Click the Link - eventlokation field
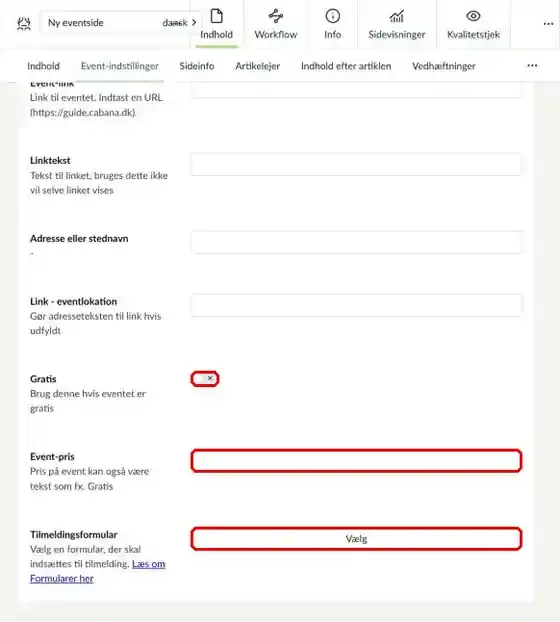This screenshot has height=622, width=560. pos(356,305)
